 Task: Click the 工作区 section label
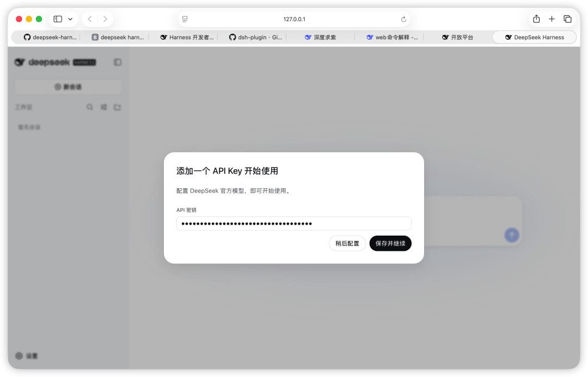point(23,107)
